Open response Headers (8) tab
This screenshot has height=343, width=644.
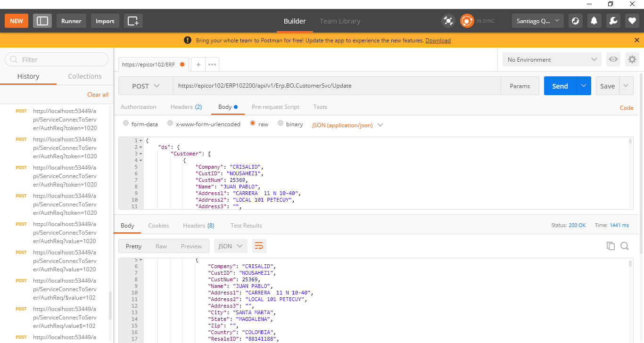(198, 226)
